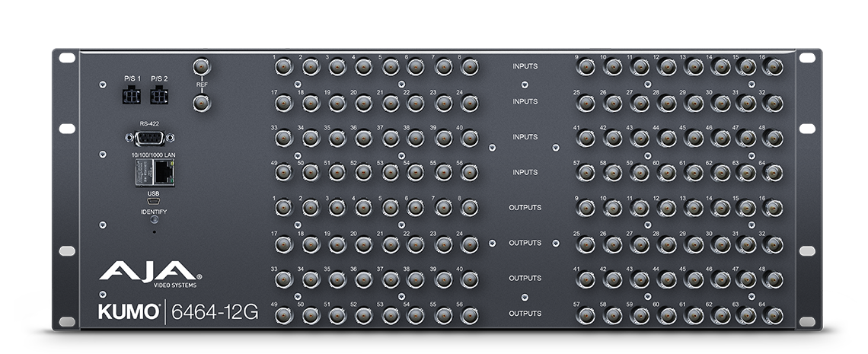Click the P/S 2 power connector
This screenshot has width=868, height=354.
coord(159,95)
